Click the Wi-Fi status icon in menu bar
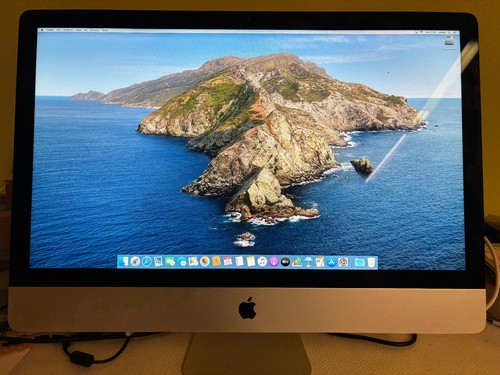Screen dimensions: 500x375 pos(422,32)
